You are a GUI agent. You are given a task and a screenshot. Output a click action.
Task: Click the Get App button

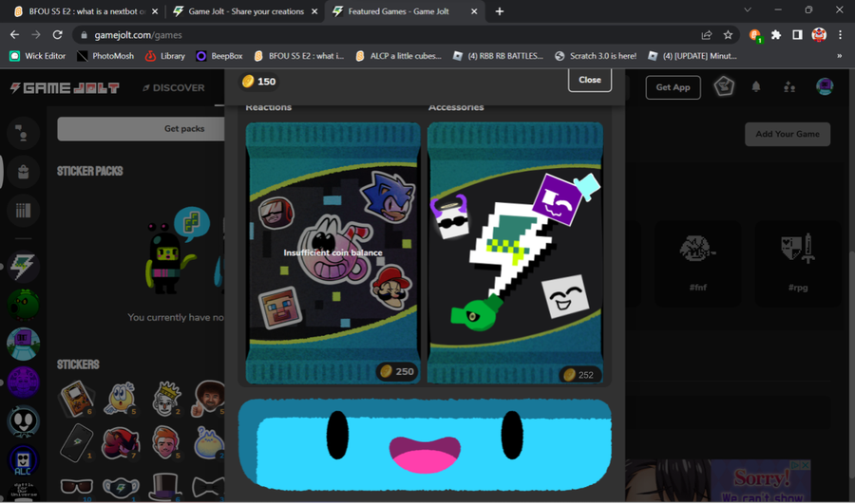pos(673,87)
